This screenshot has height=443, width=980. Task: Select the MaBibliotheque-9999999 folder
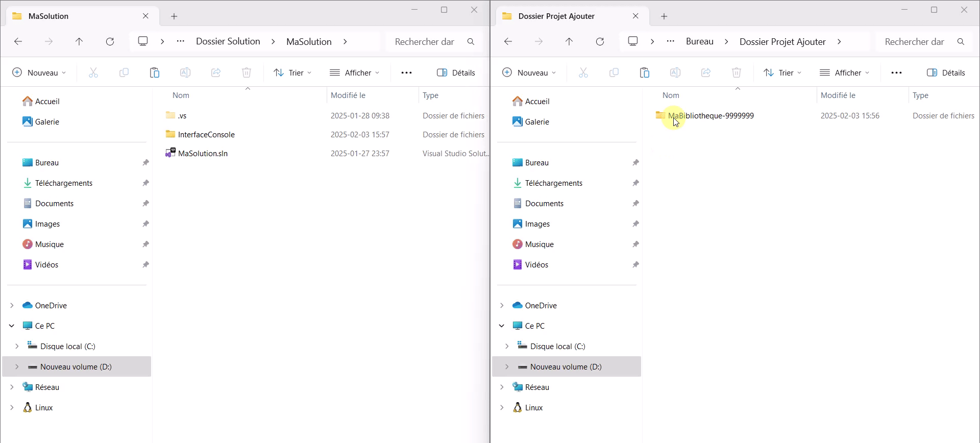coord(710,116)
